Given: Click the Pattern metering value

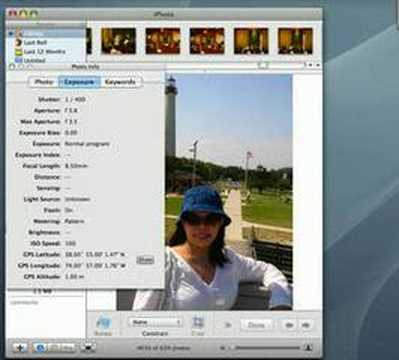Looking at the screenshot, I should (74, 221).
